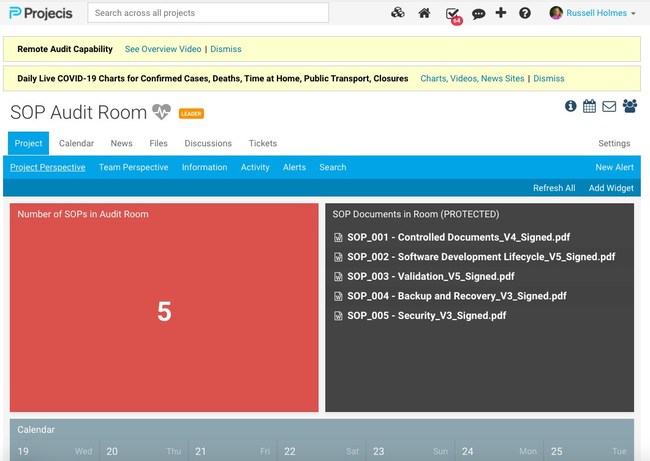Viewport: 650px width, 461px height.
Task: Click See Overview Video link
Action: click(163, 49)
